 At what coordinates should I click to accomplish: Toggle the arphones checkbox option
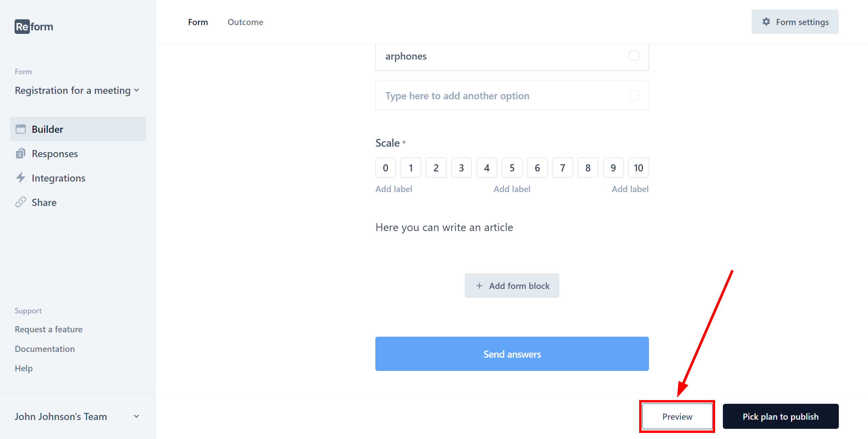tap(634, 56)
